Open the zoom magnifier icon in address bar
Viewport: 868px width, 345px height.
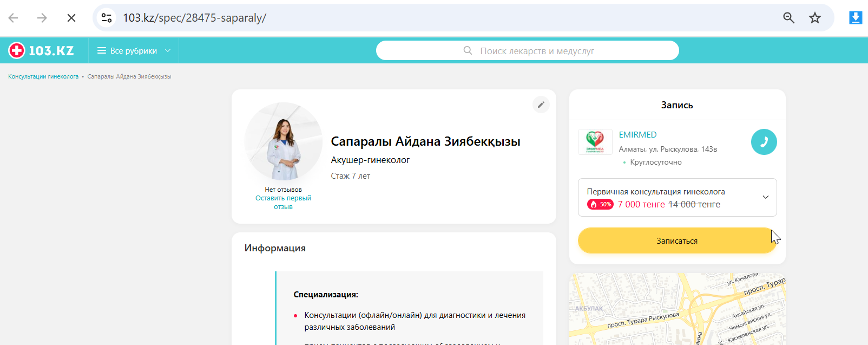click(x=789, y=18)
